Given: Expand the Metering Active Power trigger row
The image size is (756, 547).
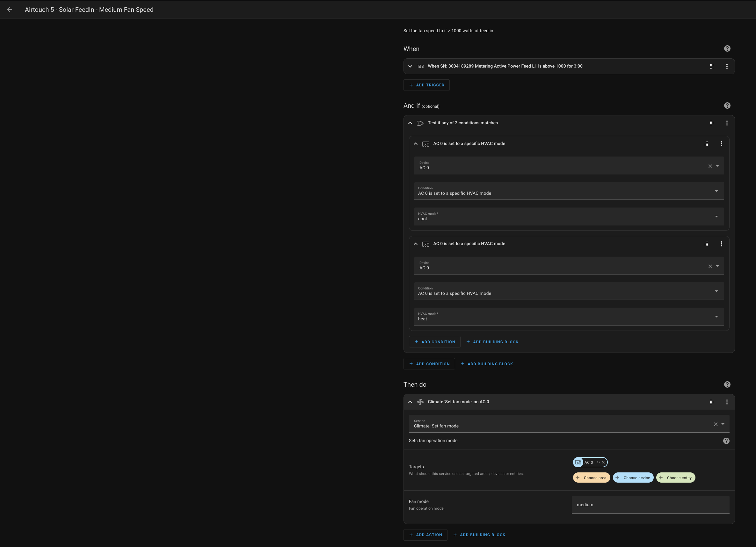Looking at the screenshot, I should [x=410, y=66].
